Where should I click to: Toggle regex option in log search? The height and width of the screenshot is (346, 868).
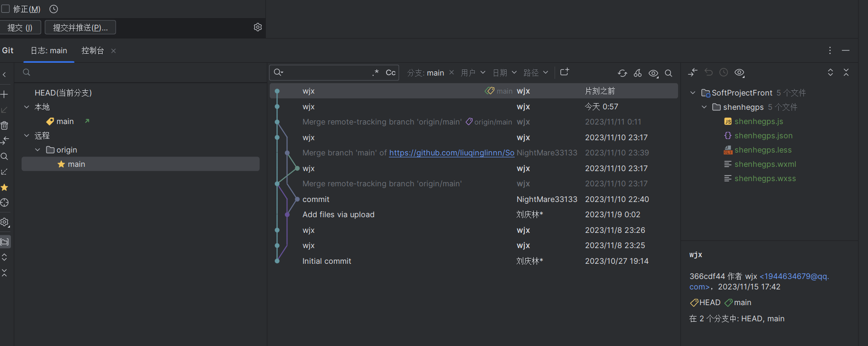376,73
